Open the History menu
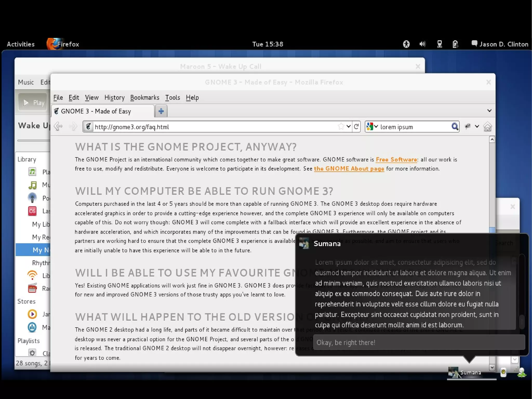 [114, 97]
